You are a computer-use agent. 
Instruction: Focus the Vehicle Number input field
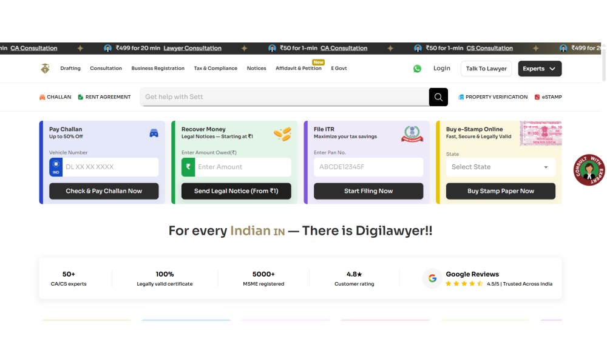tap(110, 167)
